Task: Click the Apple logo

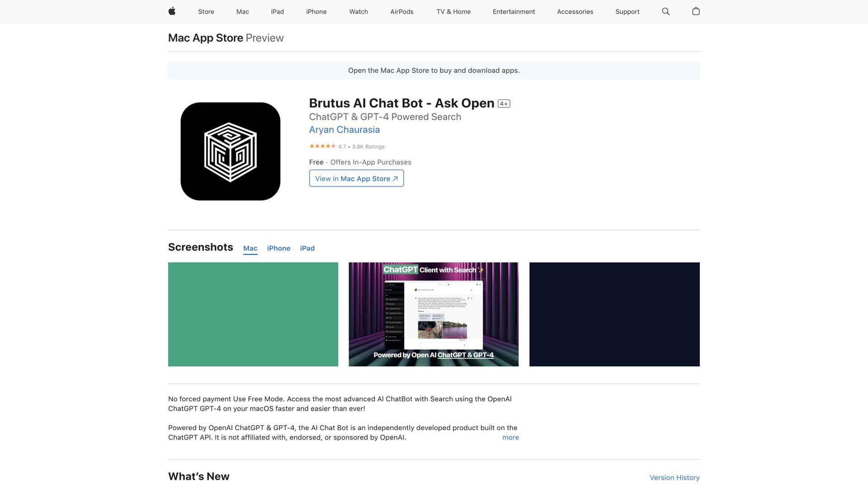Action: pyautogui.click(x=172, y=11)
